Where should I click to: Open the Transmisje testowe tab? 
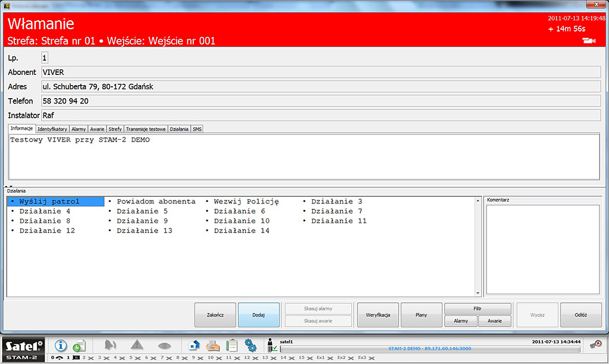[146, 128]
